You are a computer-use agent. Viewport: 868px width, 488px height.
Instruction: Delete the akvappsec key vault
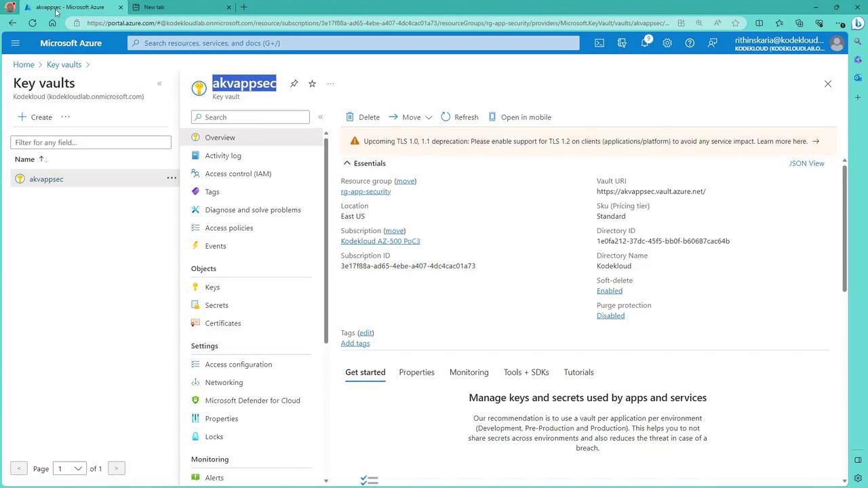pos(363,117)
